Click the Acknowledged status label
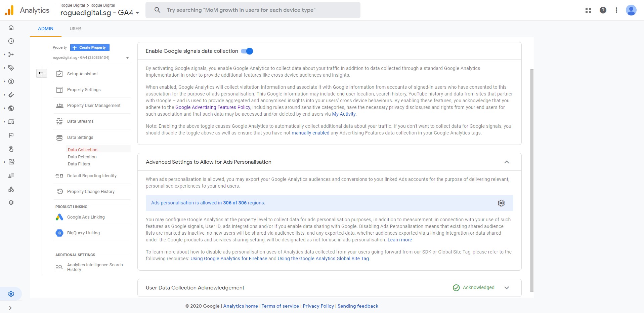 [478, 287]
